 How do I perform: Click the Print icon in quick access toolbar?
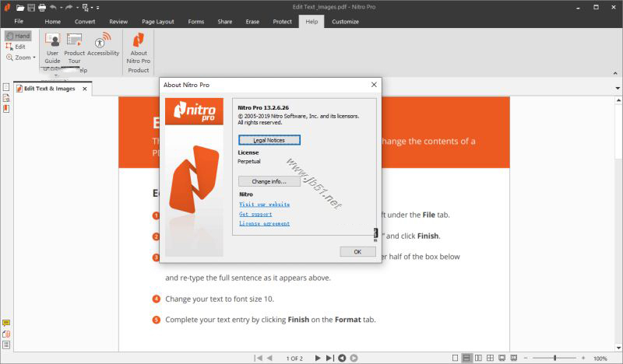pos(42,8)
